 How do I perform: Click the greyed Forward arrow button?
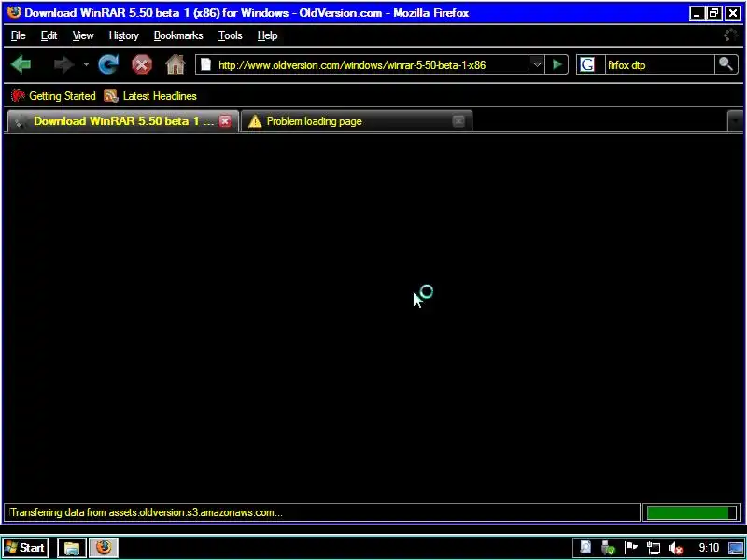[x=63, y=64]
